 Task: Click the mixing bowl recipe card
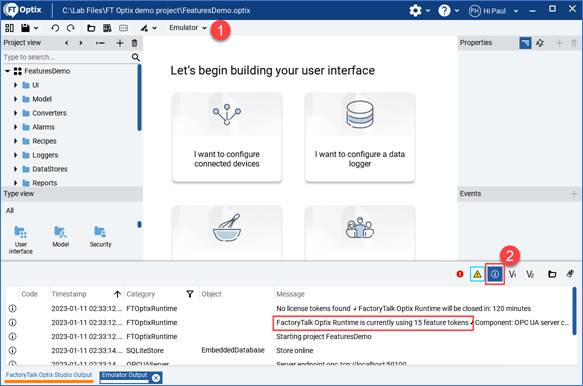click(227, 233)
